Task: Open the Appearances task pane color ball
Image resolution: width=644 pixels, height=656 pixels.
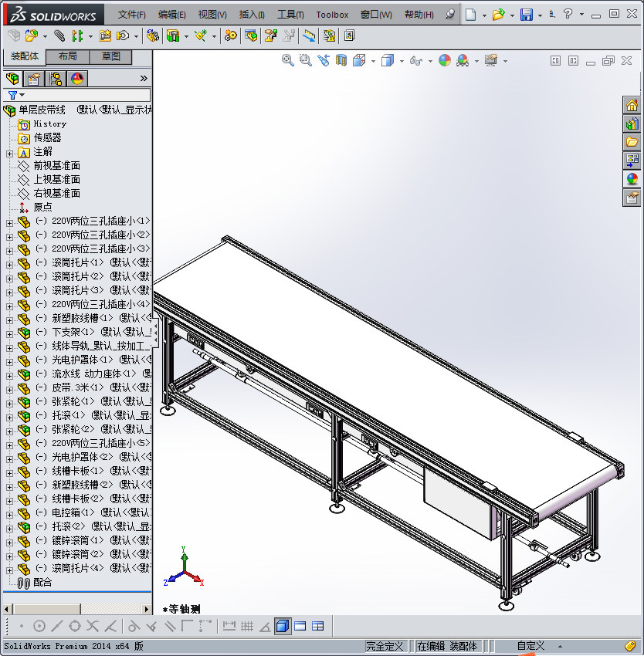Action: click(x=632, y=179)
